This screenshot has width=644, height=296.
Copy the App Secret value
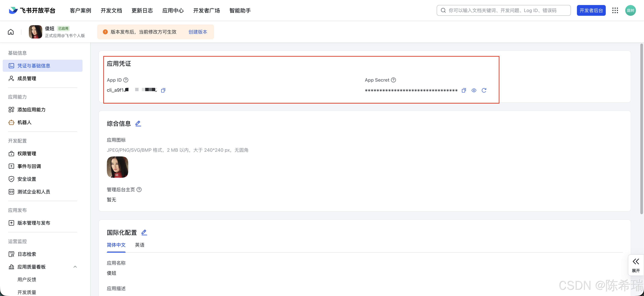pos(464,90)
